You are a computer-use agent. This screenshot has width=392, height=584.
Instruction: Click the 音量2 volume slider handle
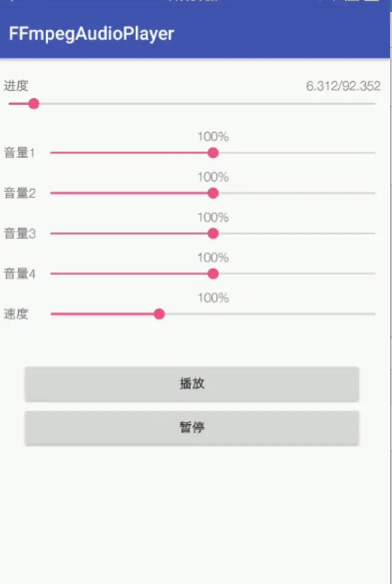[x=213, y=193]
